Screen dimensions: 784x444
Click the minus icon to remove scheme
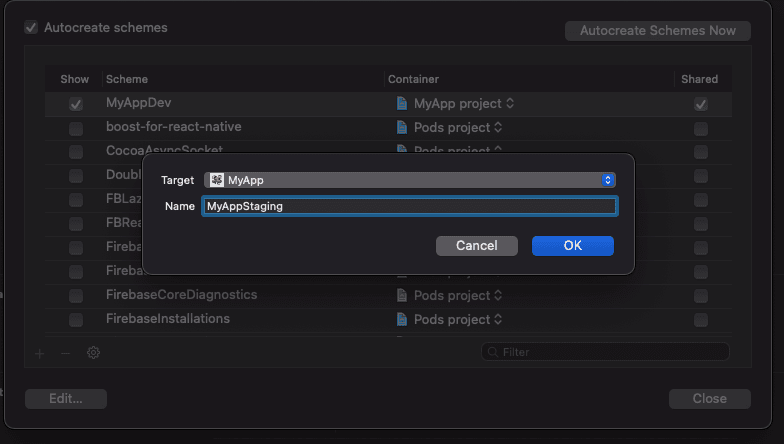click(65, 353)
